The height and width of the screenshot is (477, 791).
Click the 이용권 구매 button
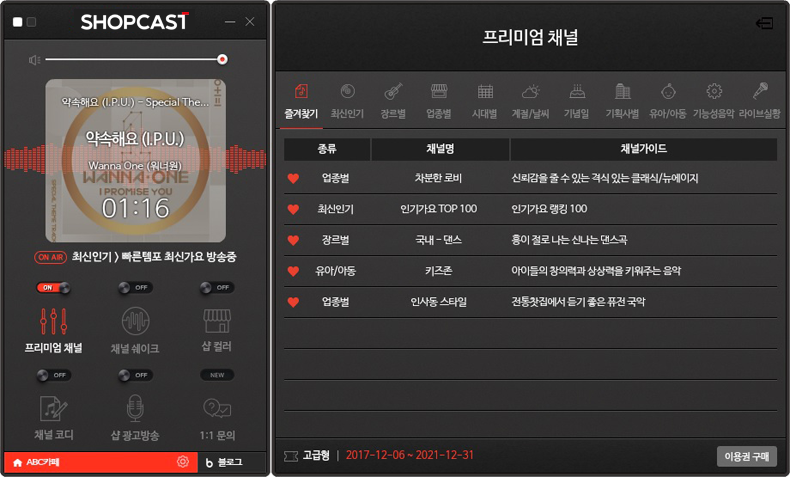[x=746, y=456]
